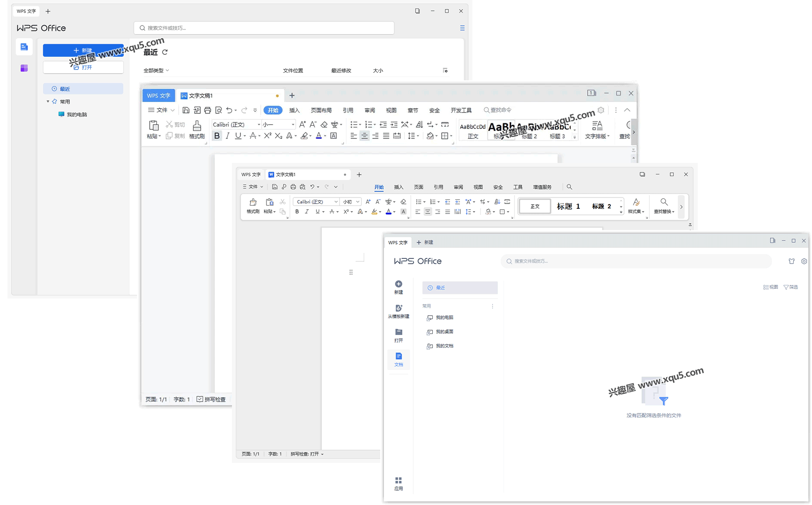Toggle Italic in 增值服务 window ribbon
This screenshot has height=505, width=812.
(x=307, y=212)
